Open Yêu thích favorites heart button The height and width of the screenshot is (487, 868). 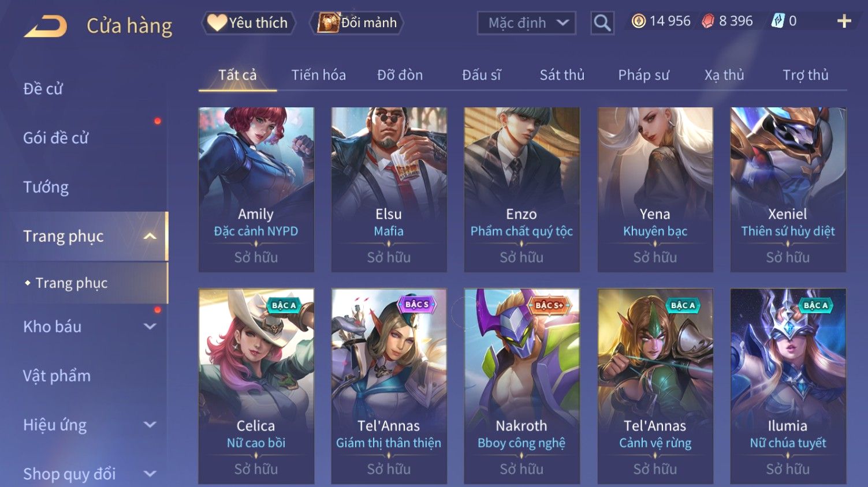pos(248,23)
